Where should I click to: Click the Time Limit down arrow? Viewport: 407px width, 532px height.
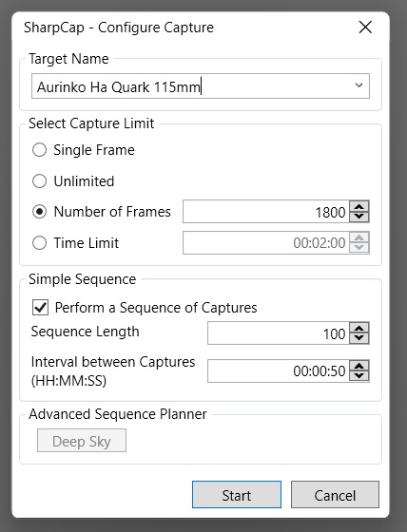(359, 248)
